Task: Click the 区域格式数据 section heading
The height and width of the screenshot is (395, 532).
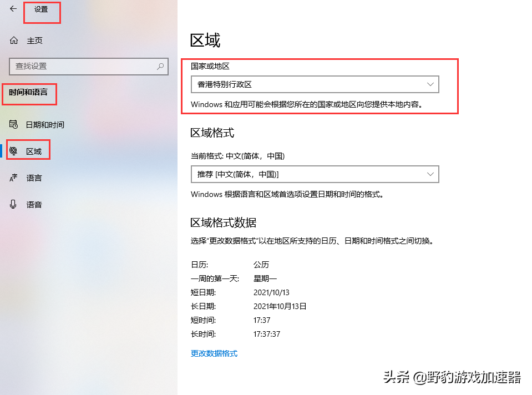Action: tap(223, 222)
